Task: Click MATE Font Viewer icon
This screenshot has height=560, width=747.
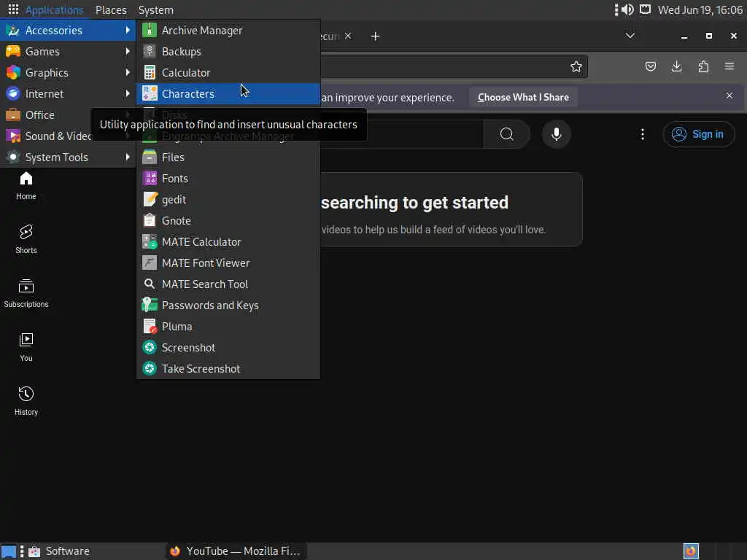Action: (x=150, y=262)
